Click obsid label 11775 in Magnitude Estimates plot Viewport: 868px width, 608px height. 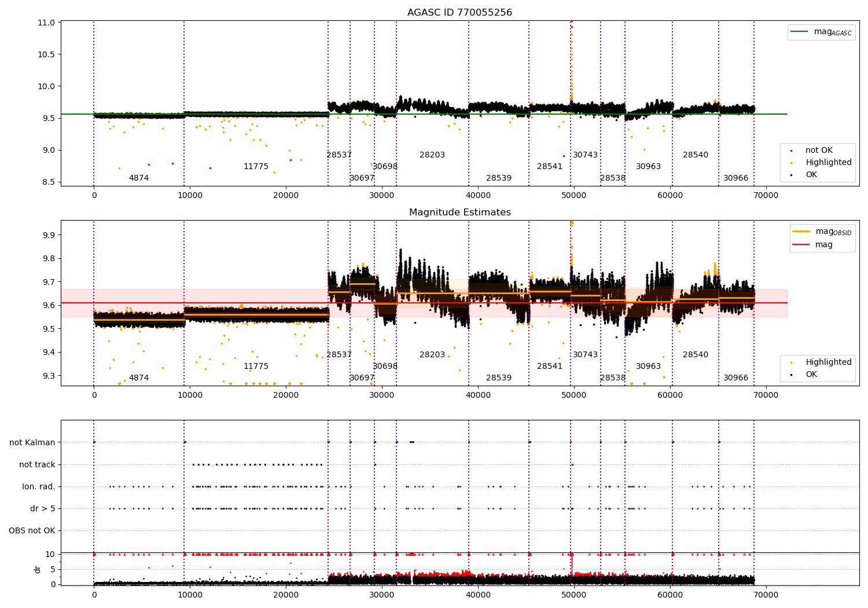tap(256, 367)
